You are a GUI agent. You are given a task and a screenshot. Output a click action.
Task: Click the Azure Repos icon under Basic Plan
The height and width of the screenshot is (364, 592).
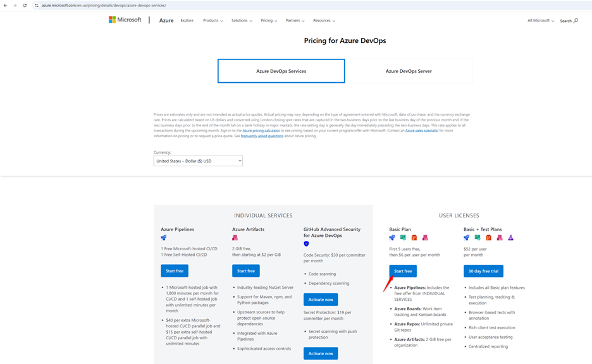click(414, 238)
